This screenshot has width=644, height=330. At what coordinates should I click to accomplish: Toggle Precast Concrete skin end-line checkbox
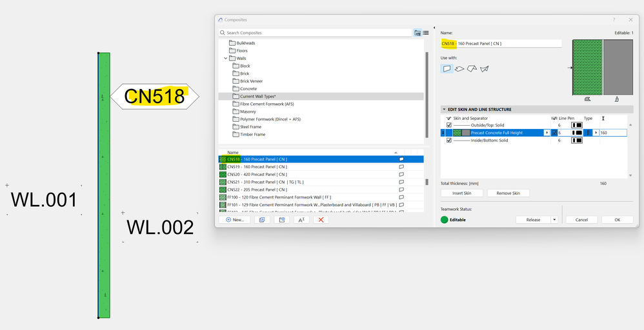click(554, 133)
